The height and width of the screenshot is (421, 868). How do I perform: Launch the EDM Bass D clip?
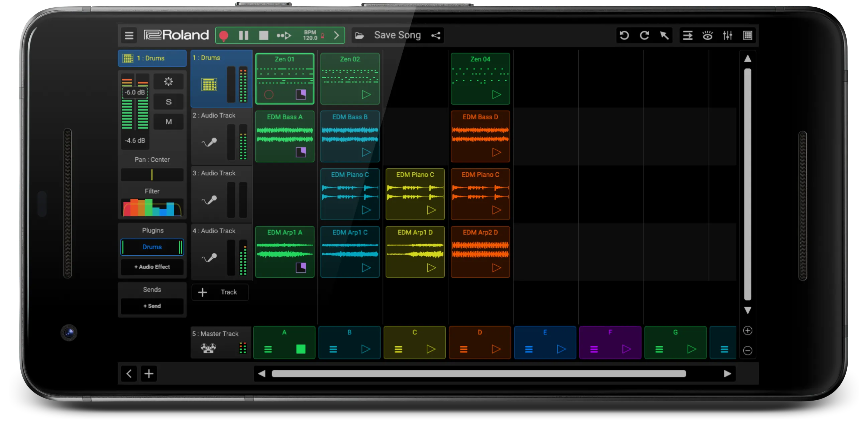click(x=496, y=153)
